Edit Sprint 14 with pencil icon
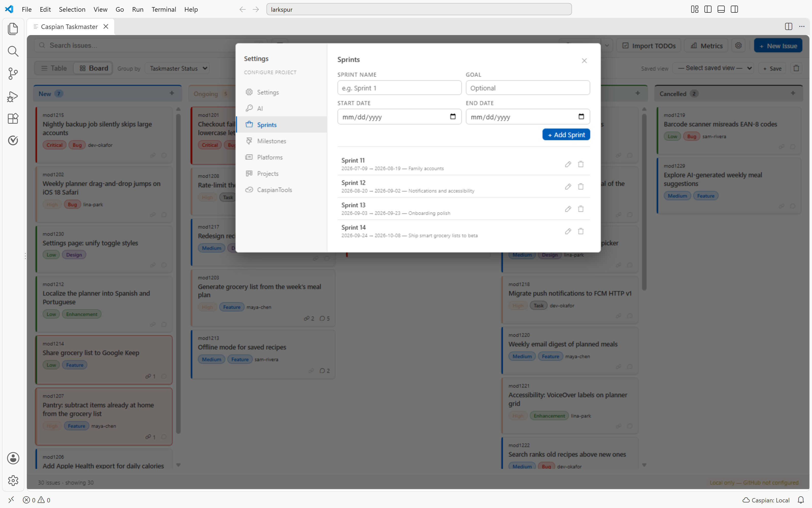Screen dimensions: 812x508 [568, 231]
